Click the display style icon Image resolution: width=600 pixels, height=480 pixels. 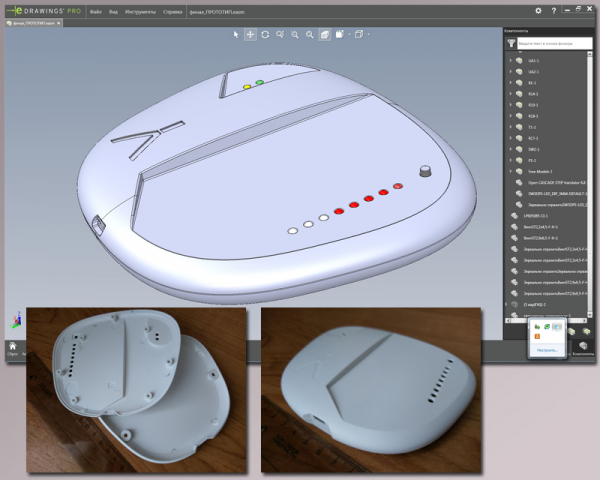[339, 34]
